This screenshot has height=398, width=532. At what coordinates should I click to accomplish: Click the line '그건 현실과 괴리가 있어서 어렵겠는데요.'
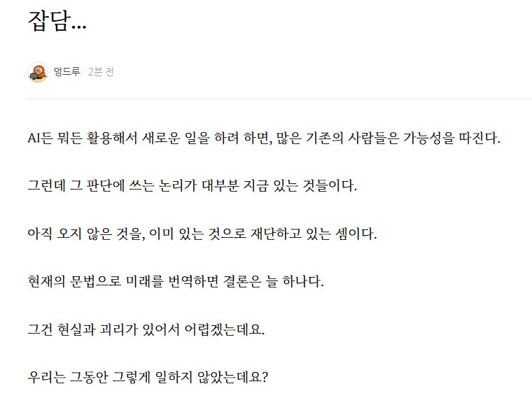pyautogui.click(x=146, y=329)
